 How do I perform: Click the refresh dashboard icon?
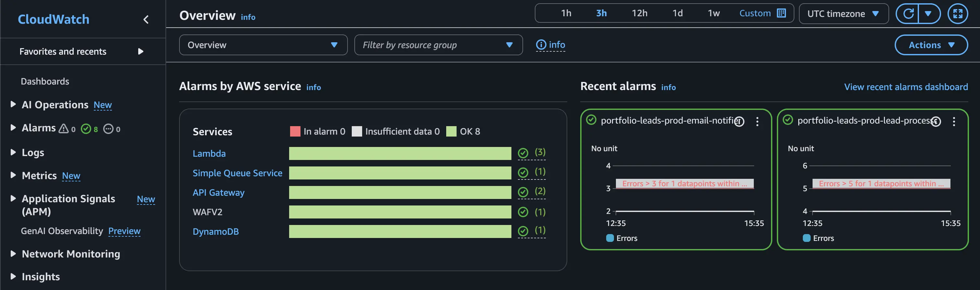[x=908, y=14]
